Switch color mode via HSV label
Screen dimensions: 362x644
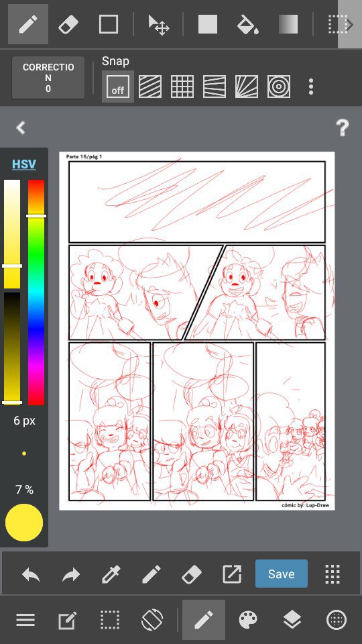point(24,164)
